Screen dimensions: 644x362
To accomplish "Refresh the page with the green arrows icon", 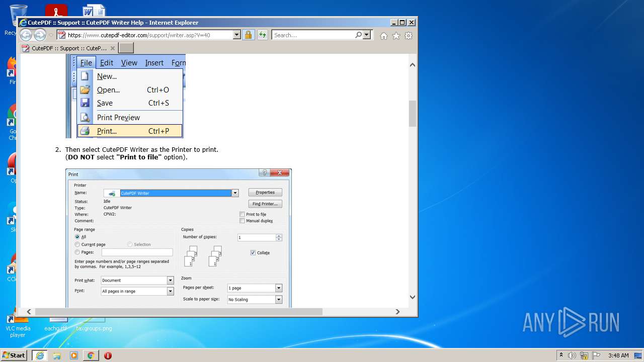I will click(262, 35).
